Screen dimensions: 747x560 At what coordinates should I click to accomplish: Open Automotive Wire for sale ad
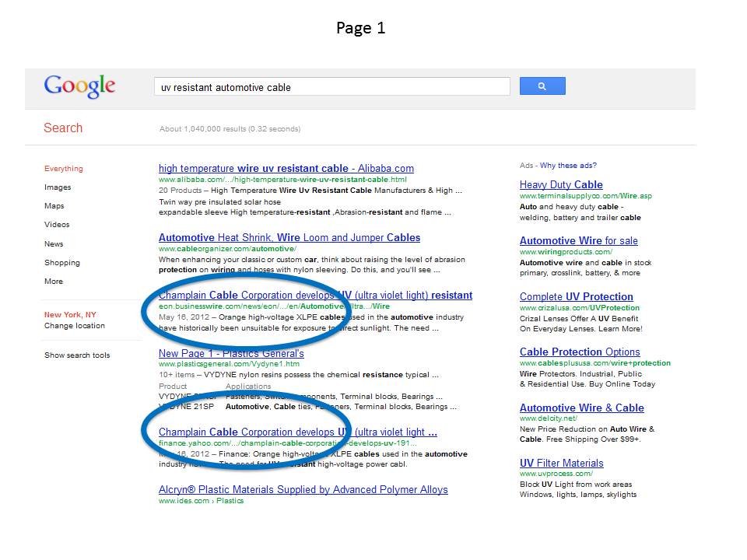click(578, 241)
